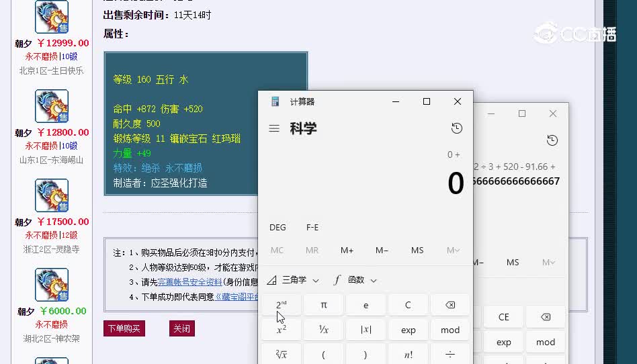Click MS memory store in front calculator
This screenshot has width=637, height=364.
(x=417, y=251)
